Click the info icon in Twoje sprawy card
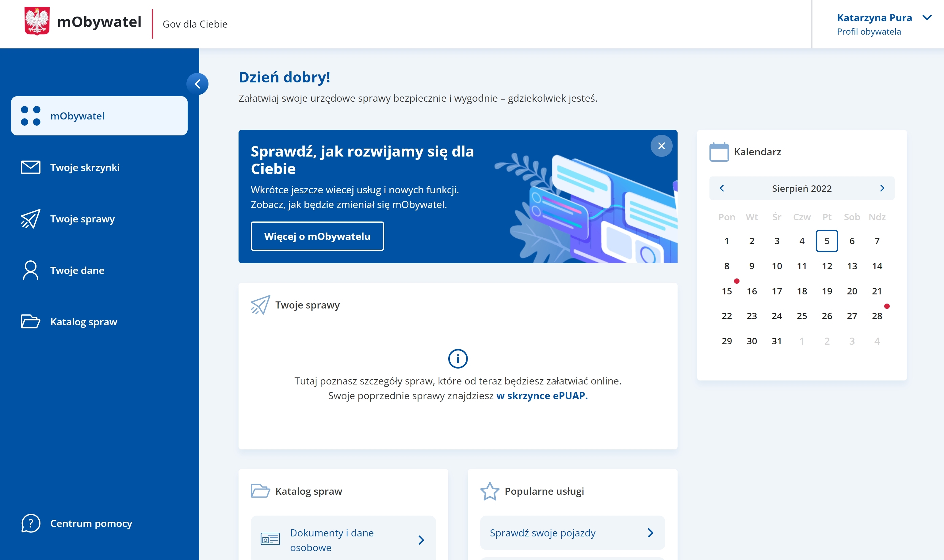Screen dimensions: 944x560 458,358
